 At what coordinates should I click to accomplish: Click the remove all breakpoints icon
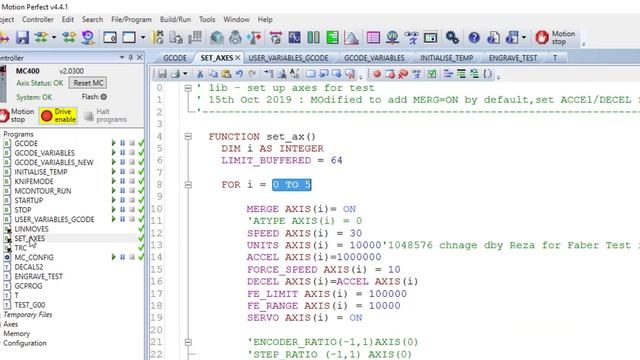tap(403, 74)
